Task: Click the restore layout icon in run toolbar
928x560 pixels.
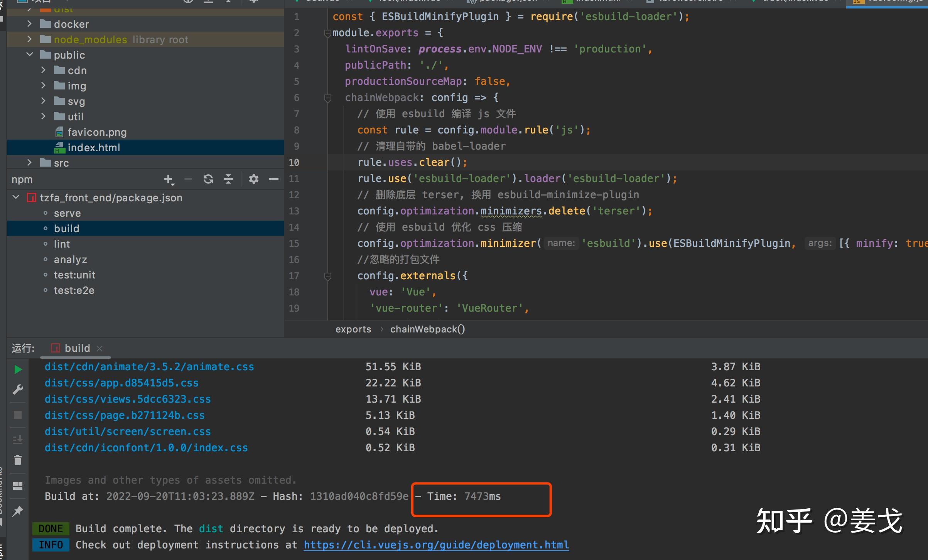Action: click(x=18, y=486)
